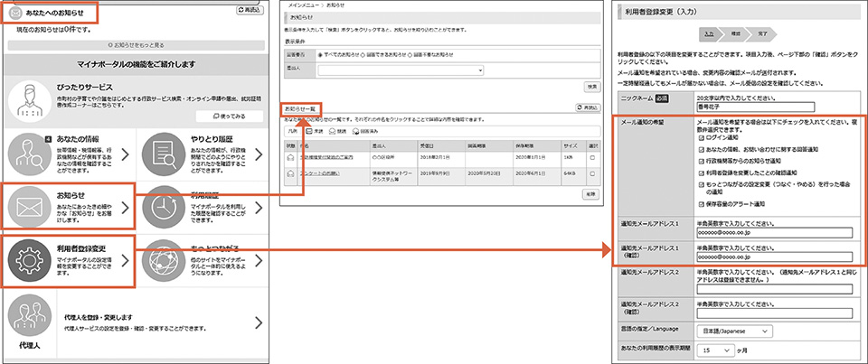Screen dimensions: 868x364
Task: Click the 回答済み legend icon
Action: pyautogui.click(x=356, y=132)
